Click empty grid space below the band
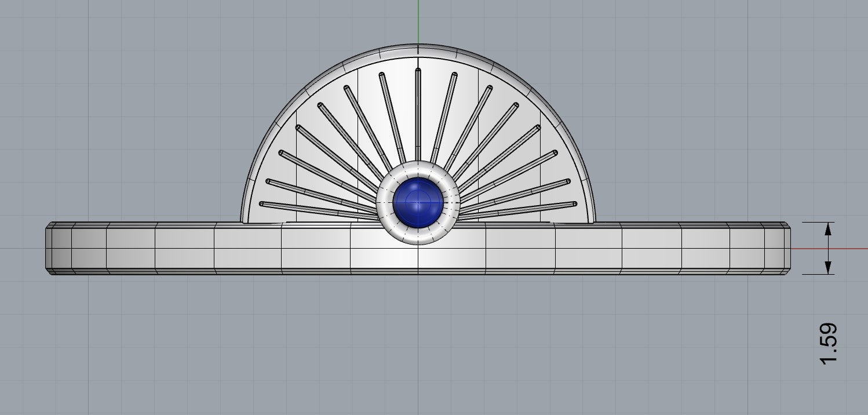The width and height of the screenshot is (868, 415). [x=348, y=348]
